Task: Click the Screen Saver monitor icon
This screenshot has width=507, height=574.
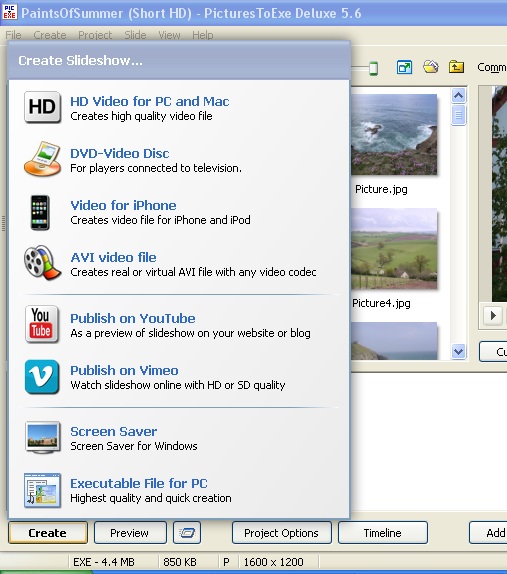Action: coord(42,437)
